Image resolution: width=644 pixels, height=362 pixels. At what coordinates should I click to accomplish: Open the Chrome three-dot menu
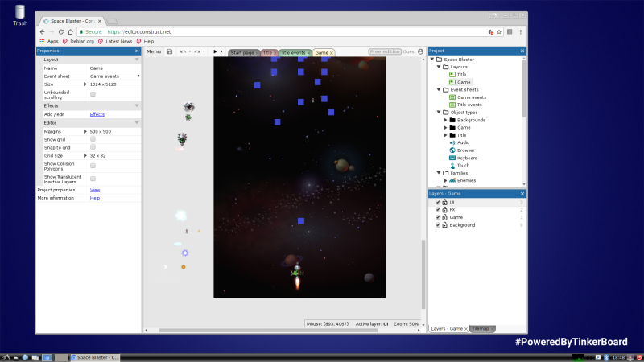click(520, 31)
